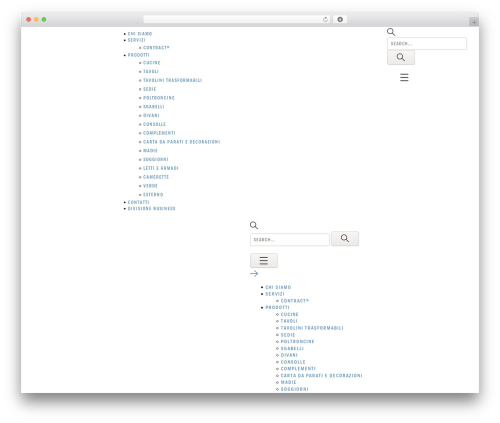Open the Tavolini Trasformabili link in top list

click(x=172, y=80)
